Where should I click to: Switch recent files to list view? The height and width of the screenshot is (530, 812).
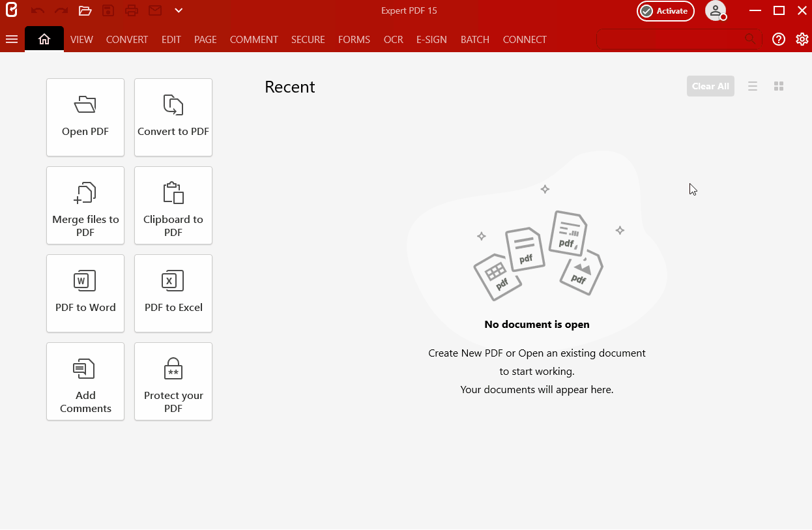click(x=753, y=86)
